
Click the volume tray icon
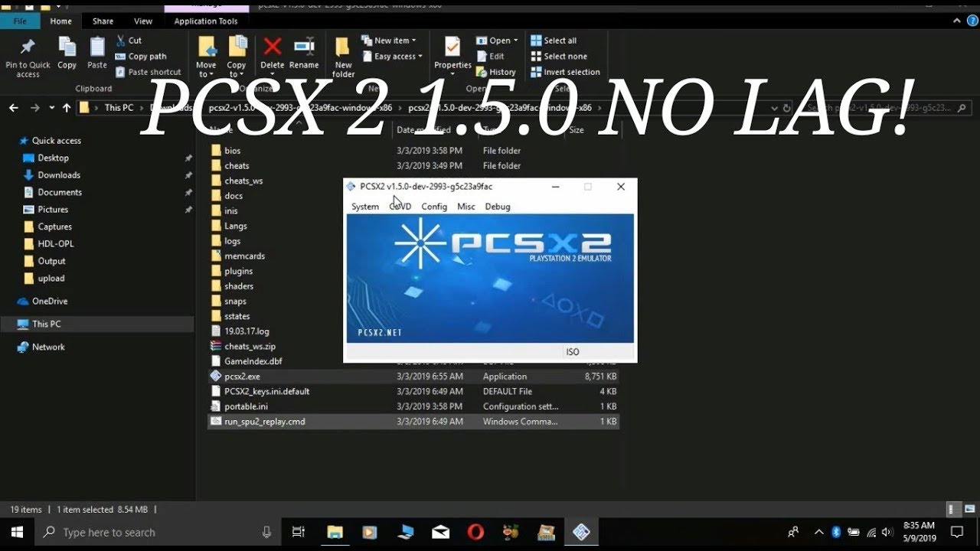(x=887, y=532)
